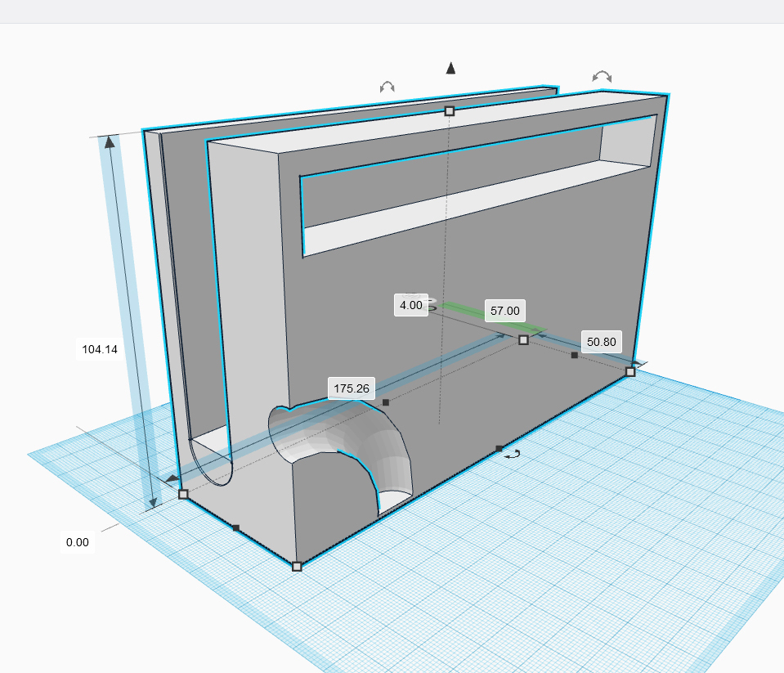Viewport: 784px width, 673px height.
Task: Select the bottom-most white corner handle
Action: (297, 566)
